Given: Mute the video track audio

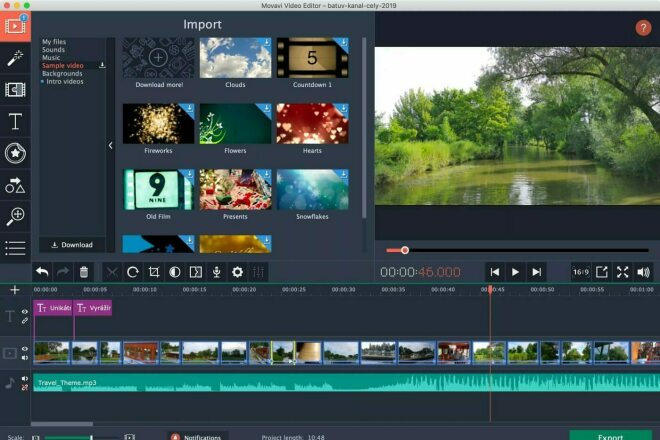Looking at the screenshot, I should (25, 357).
